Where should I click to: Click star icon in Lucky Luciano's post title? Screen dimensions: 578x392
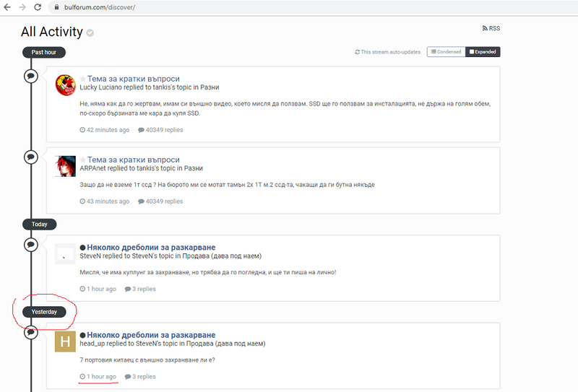pyautogui.click(x=83, y=79)
